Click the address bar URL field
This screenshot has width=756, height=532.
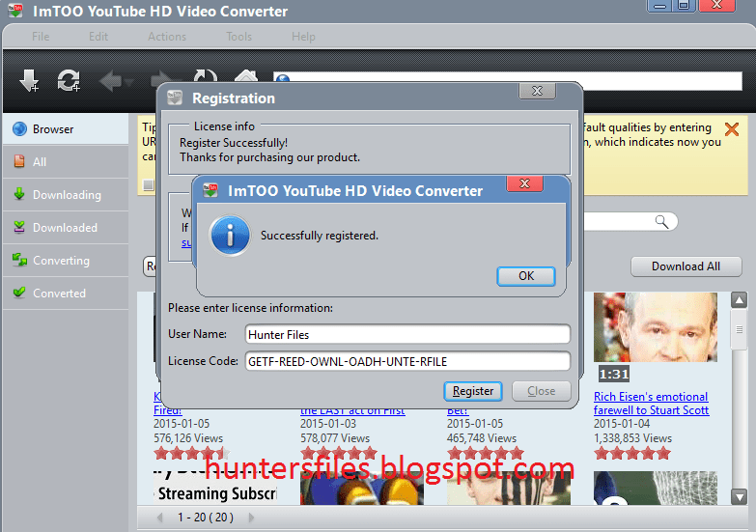click(508, 81)
